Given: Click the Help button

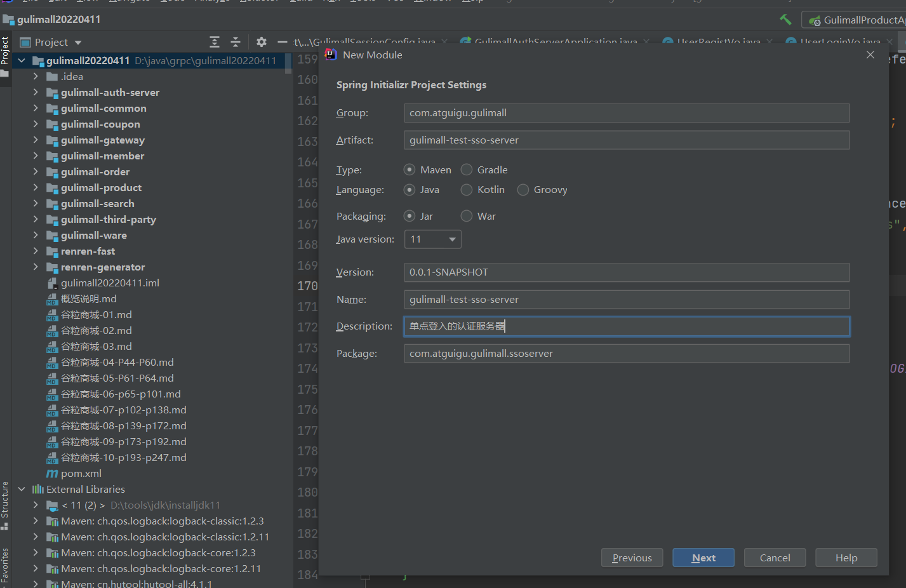Looking at the screenshot, I should pyautogui.click(x=846, y=558).
